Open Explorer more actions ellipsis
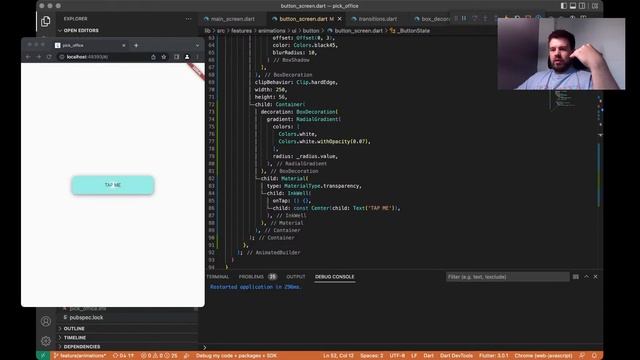 188,19
